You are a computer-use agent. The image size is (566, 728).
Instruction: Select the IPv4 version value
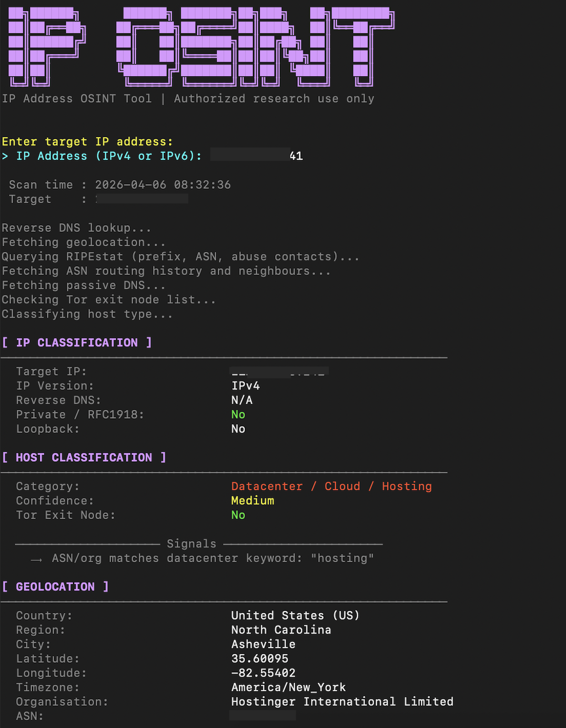pyautogui.click(x=246, y=386)
